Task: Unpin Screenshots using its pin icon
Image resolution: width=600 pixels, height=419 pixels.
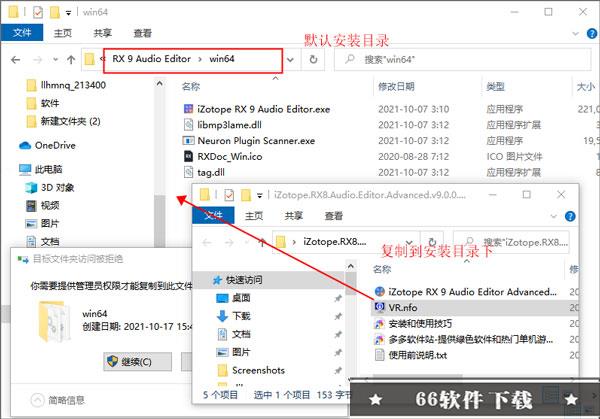Action: tap(338, 370)
